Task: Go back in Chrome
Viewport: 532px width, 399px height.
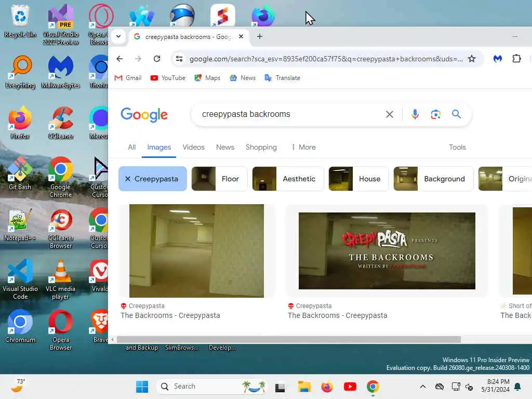Action: (x=119, y=59)
